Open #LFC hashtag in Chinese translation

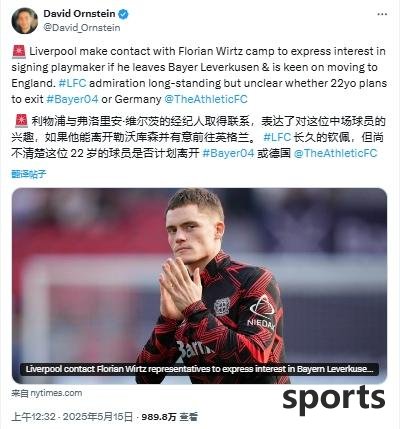coord(277,137)
